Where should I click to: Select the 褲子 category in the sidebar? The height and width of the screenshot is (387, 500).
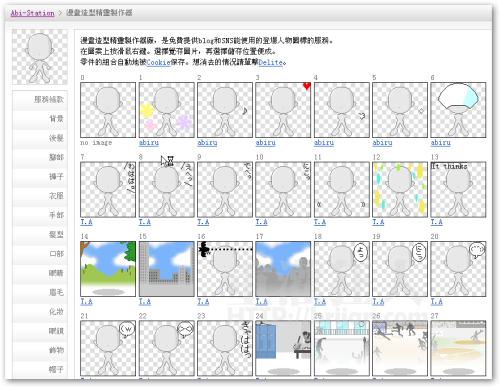40,177
